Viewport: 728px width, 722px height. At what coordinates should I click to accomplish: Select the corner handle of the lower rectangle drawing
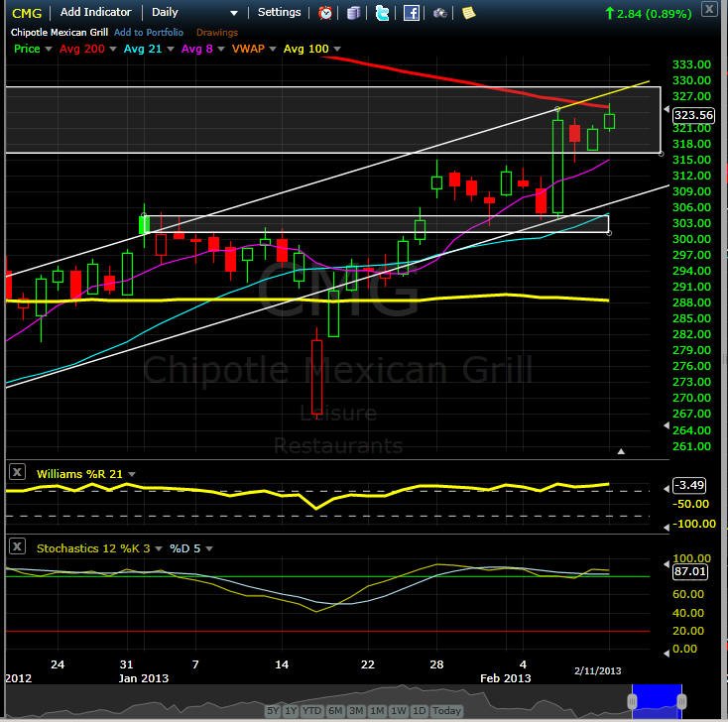[x=609, y=233]
